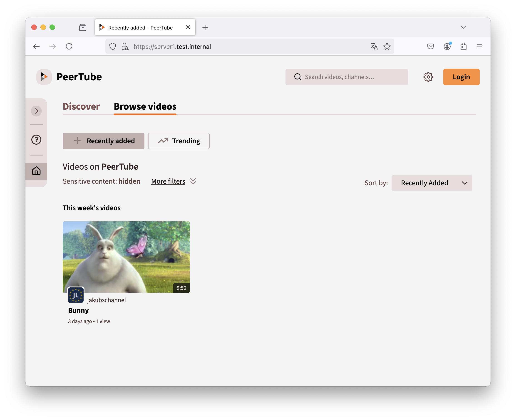Switch to the Discover tab
The width and height of the screenshot is (516, 420).
(x=81, y=106)
